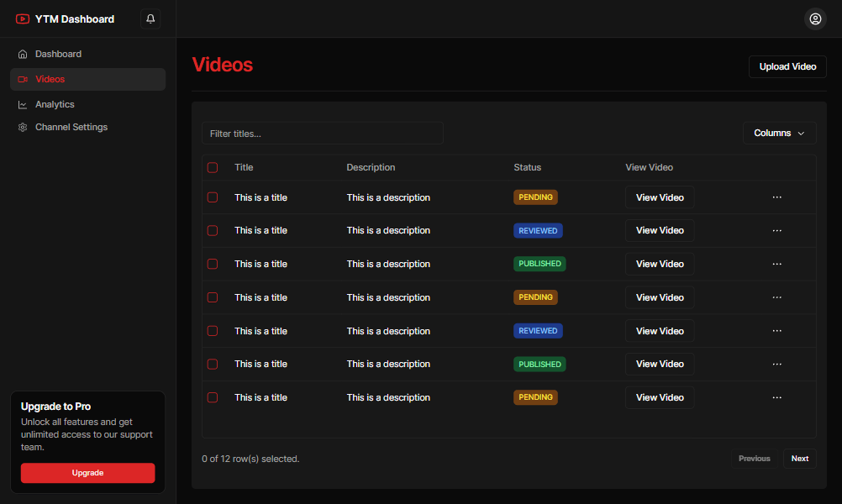Check the first PENDING row checkbox

[x=213, y=197]
